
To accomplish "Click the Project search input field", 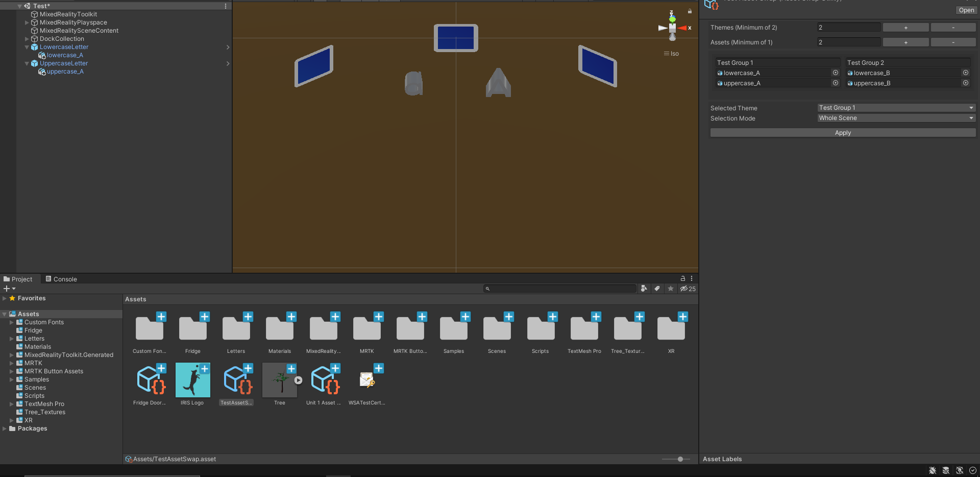I will tap(560, 289).
